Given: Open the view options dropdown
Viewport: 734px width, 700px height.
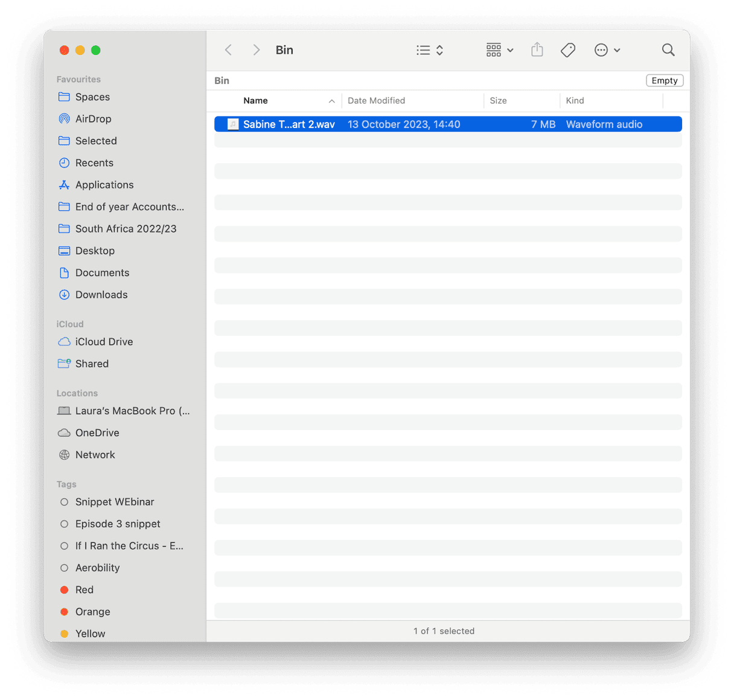Looking at the screenshot, I should [x=429, y=50].
